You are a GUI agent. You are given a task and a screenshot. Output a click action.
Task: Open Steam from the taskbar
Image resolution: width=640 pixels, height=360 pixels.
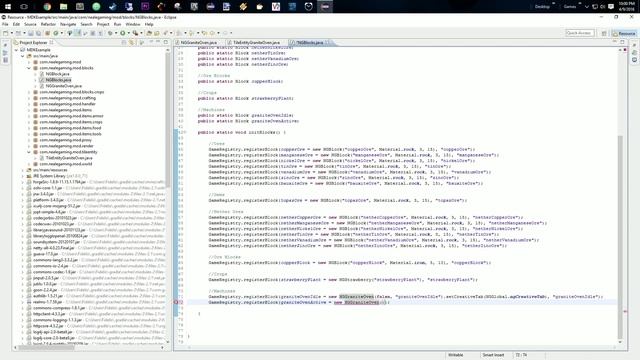point(113,6)
